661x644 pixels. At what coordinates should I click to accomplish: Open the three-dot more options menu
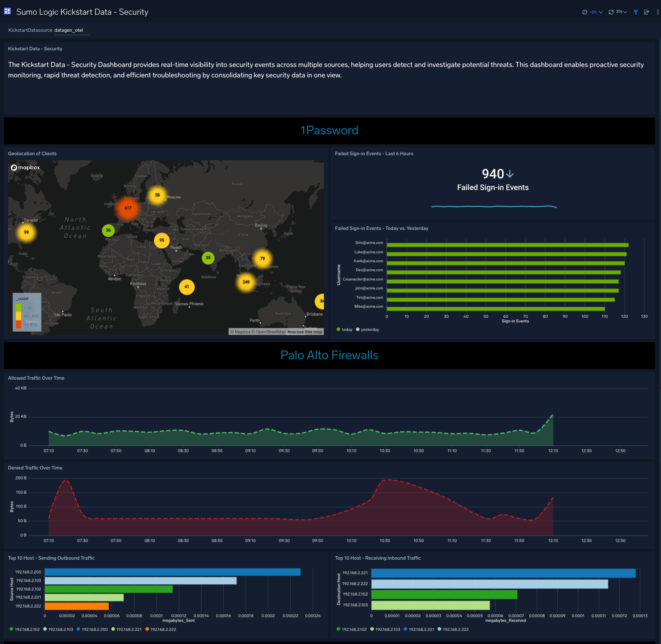coord(658,12)
